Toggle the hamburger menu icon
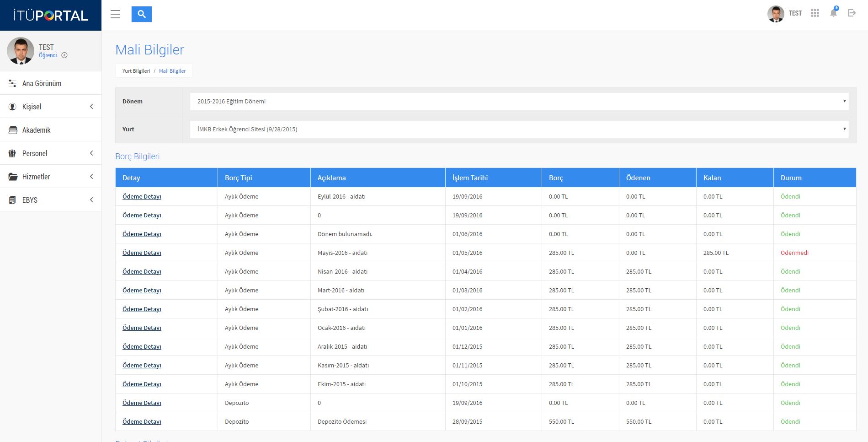The height and width of the screenshot is (442, 868). (x=115, y=14)
